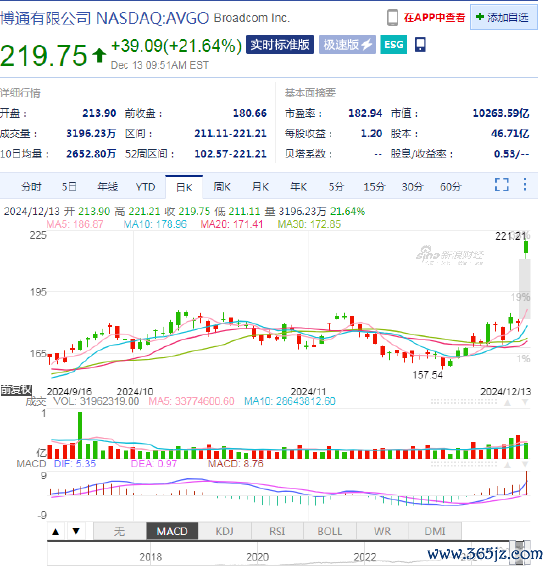550x569 pixels.
Task: Switch chart to YTD tab
Action: click(x=145, y=187)
